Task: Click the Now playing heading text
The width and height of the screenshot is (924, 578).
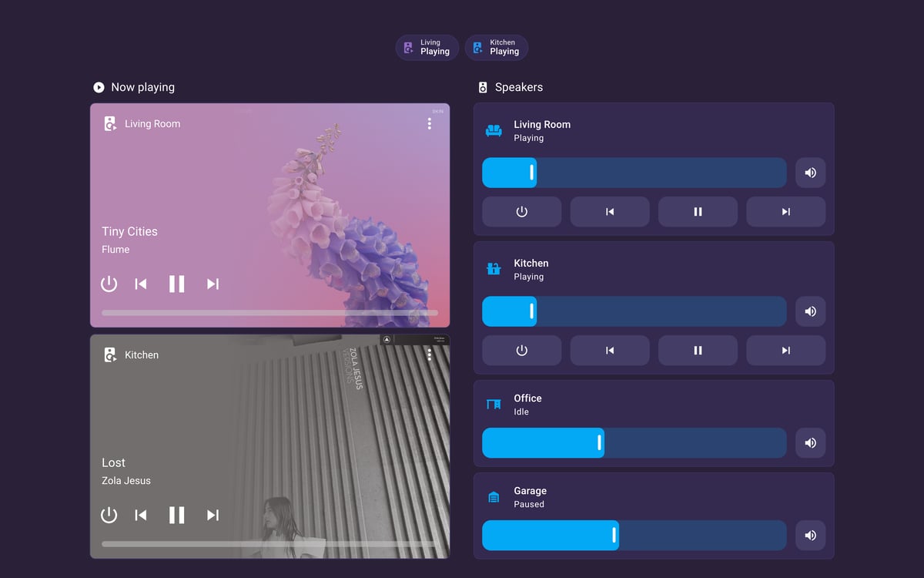Action: pos(143,87)
